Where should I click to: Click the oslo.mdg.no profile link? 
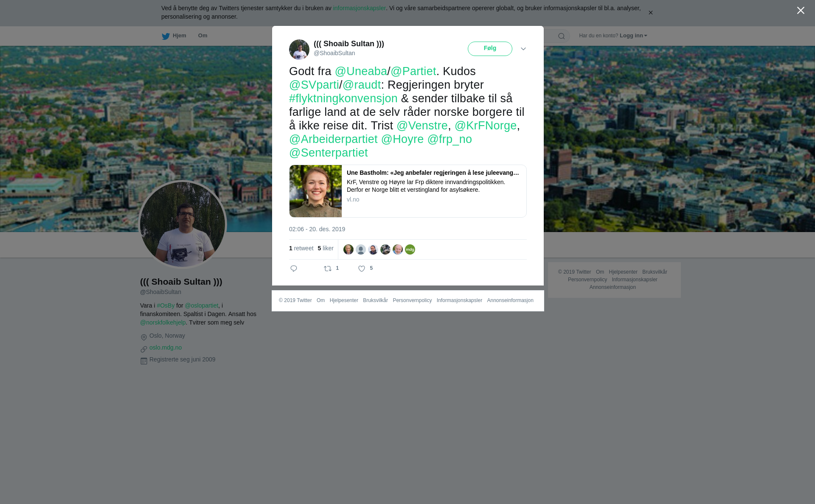166,347
